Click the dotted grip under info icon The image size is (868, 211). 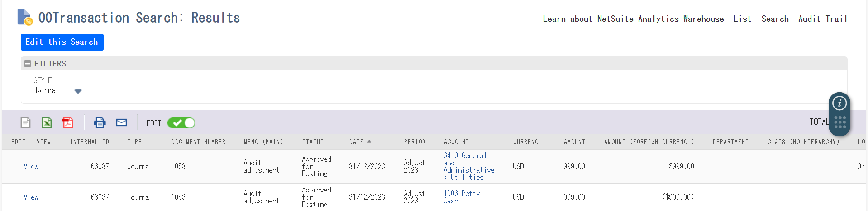840,122
